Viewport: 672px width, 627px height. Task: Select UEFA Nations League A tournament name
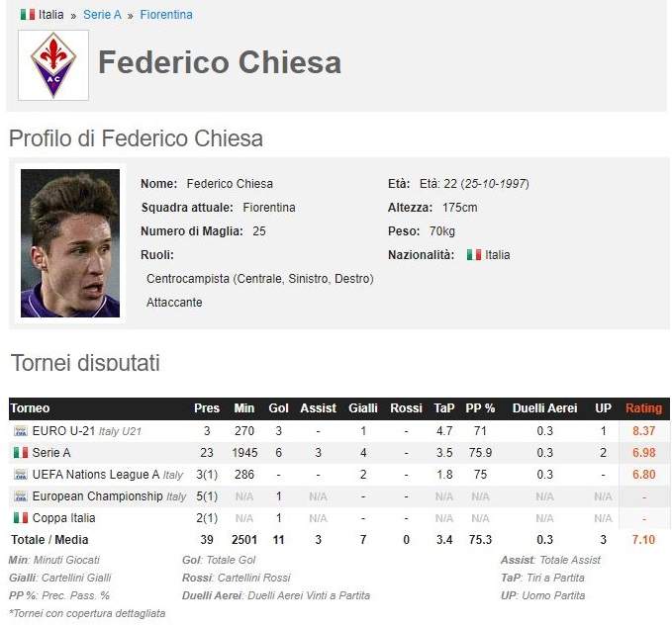[x=96, y=475]
